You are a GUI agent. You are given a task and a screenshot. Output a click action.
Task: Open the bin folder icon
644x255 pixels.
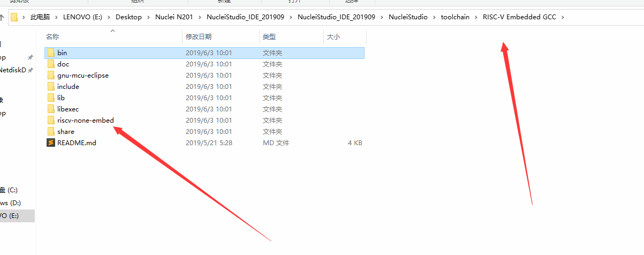(51, 52)
